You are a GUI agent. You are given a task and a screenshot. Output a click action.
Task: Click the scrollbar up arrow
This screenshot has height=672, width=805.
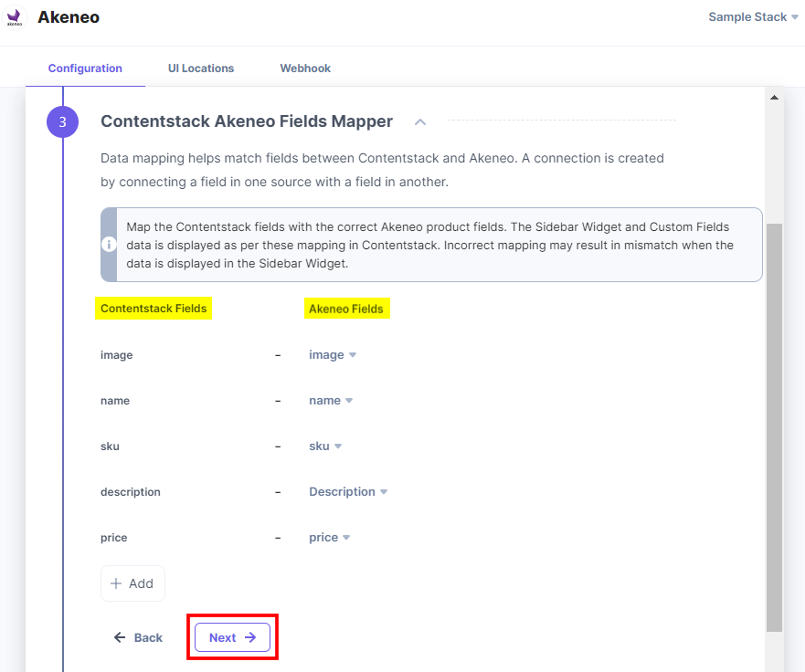(774, 98)
